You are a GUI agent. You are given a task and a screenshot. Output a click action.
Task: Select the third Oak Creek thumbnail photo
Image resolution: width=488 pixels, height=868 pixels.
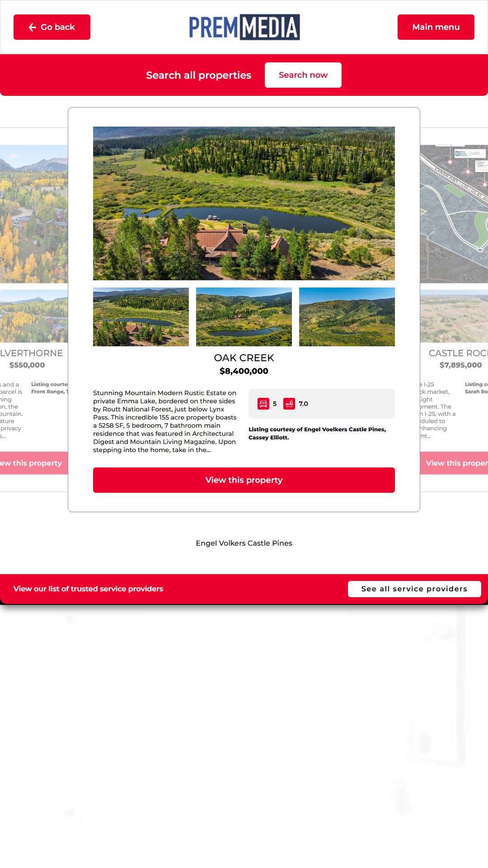pyautogui.click(x=347, y=317)
